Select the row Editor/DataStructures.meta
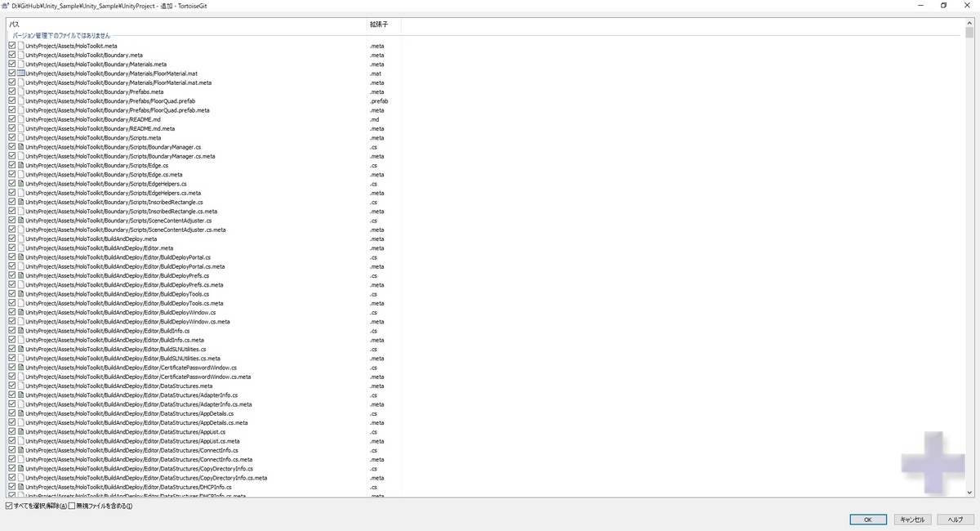Viewport: 980px width, 531px height. [x=204, y=386]
